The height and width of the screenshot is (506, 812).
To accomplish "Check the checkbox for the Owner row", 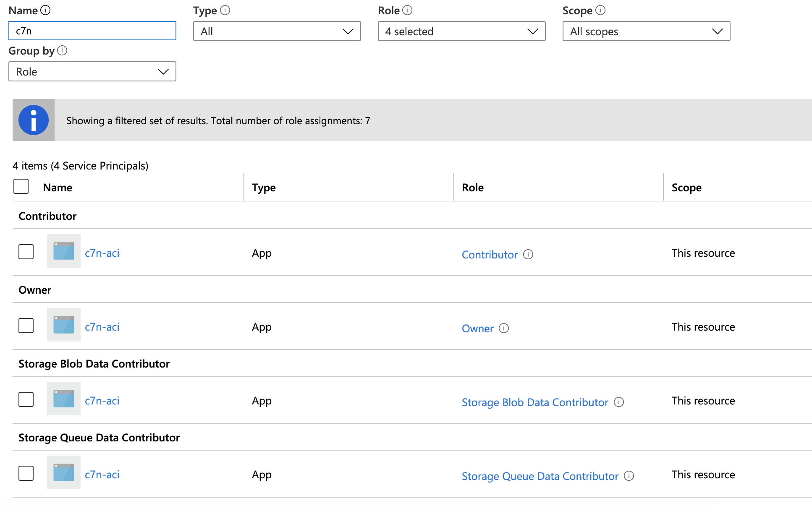I will [26, 326].
